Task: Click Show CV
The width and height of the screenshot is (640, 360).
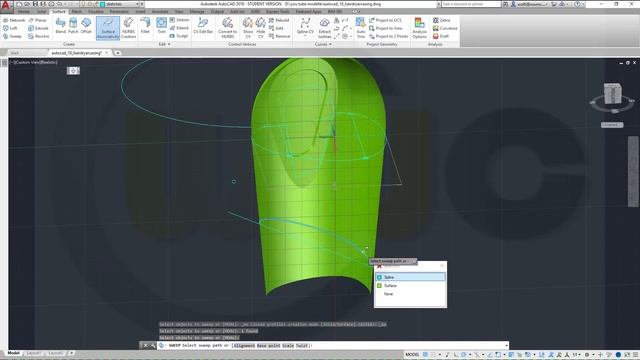Action: [x=248, y=28]
